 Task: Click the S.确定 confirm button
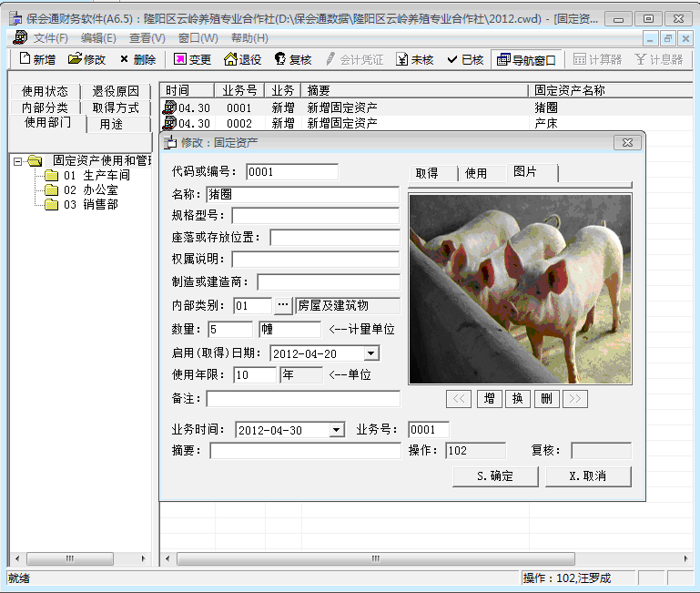(x=494, y=476)
